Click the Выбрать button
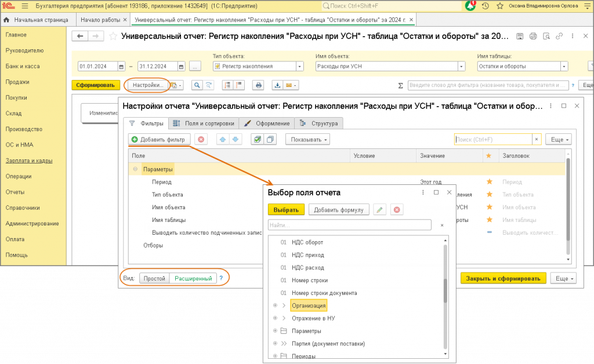 pos(286,210)
